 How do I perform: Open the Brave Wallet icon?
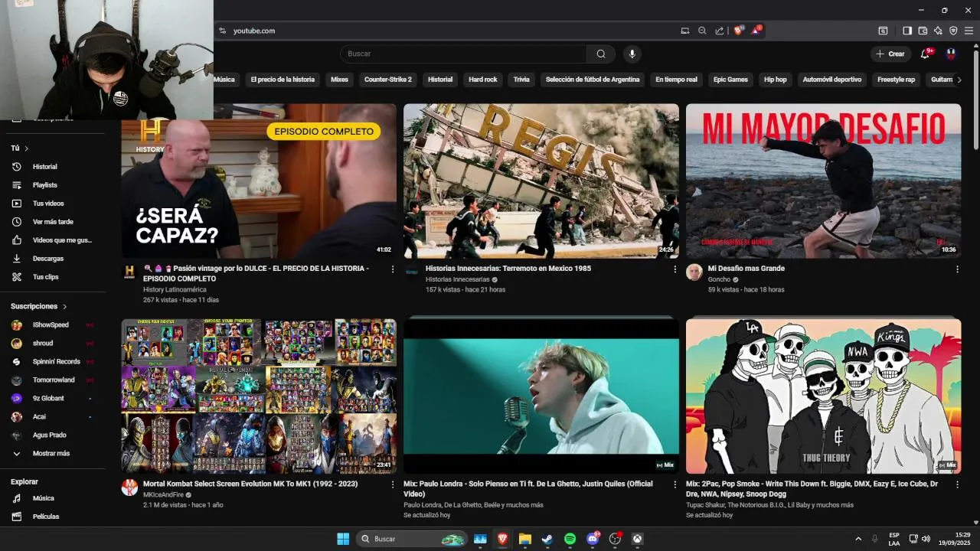[x=923, y=31]
